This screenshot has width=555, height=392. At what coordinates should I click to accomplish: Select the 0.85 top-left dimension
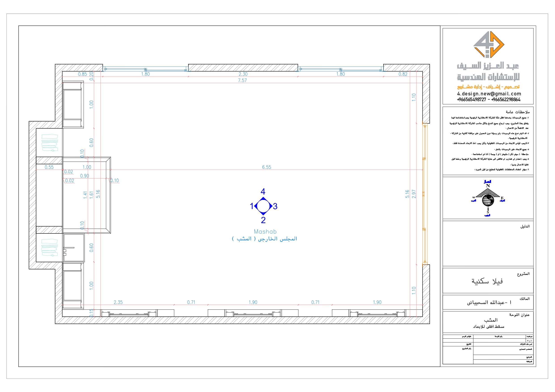click(x=83, y=74)
